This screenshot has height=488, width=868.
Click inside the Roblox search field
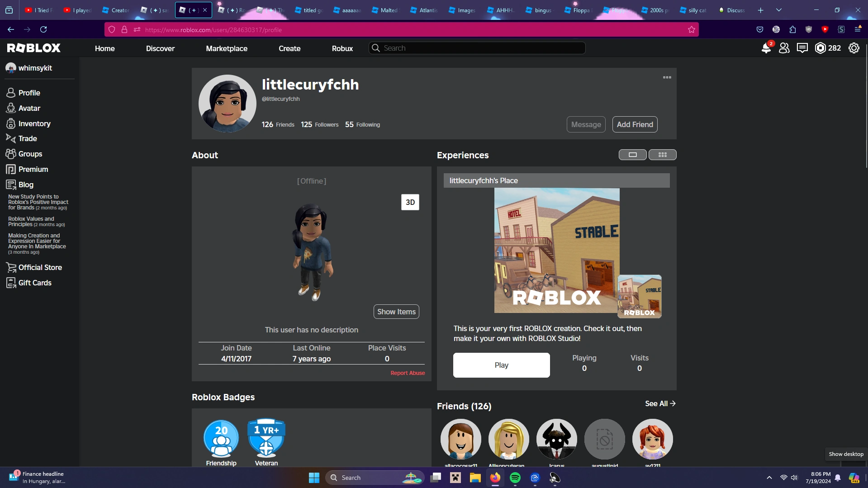476,47
